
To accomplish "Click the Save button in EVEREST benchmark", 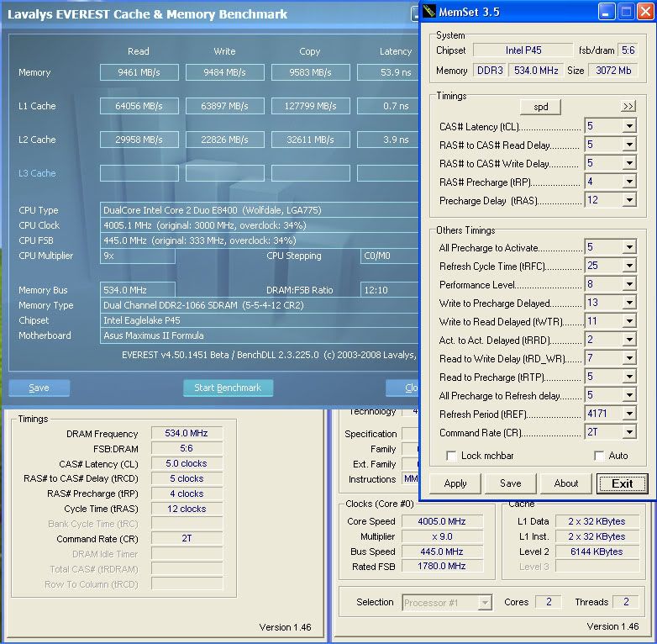I will pos(39,388).
